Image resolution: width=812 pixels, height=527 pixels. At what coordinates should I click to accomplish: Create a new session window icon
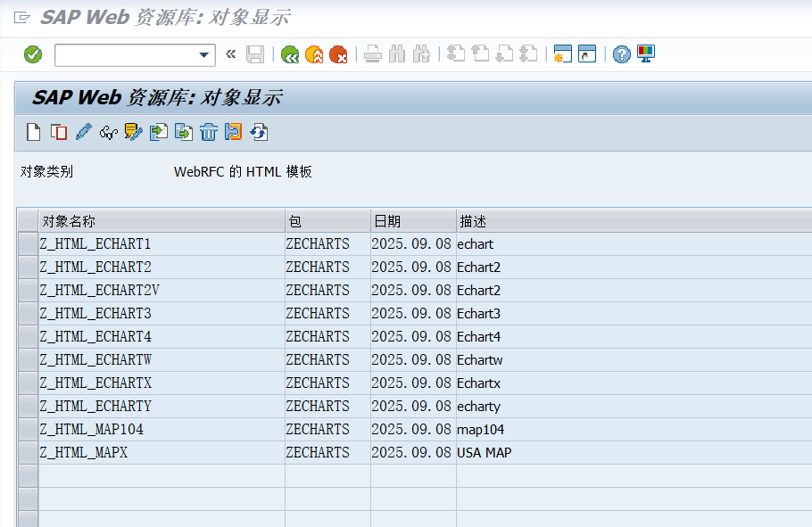click(x=562, y=54)
